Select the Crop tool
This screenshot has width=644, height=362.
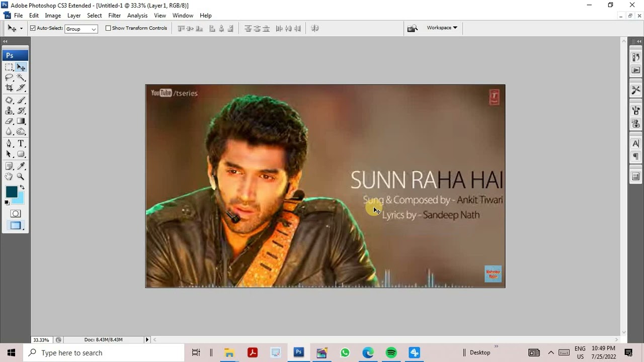pos(9,88)
